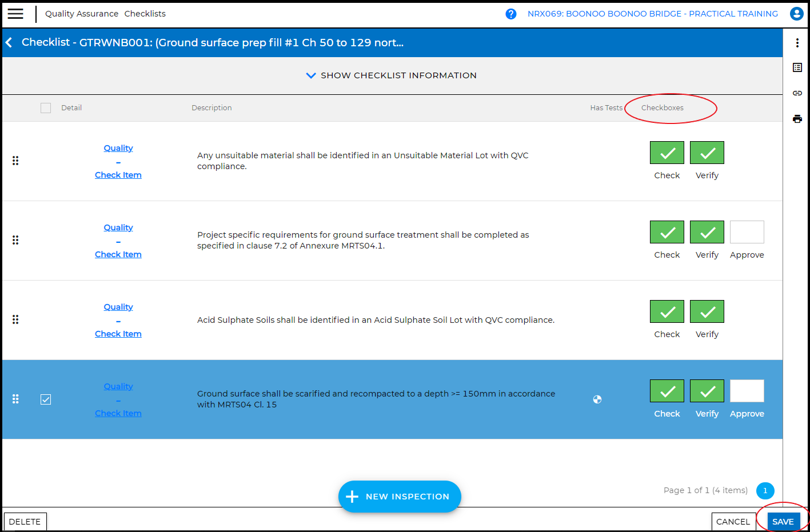This screenshot has height=532, width=810.
Task: Expand Show Checklist Information section
Action: coord(392,75)
